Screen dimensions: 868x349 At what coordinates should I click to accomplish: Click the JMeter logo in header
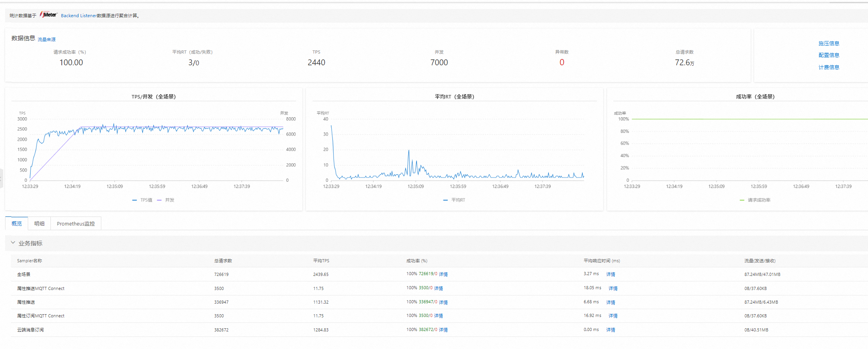pos(49,15)
